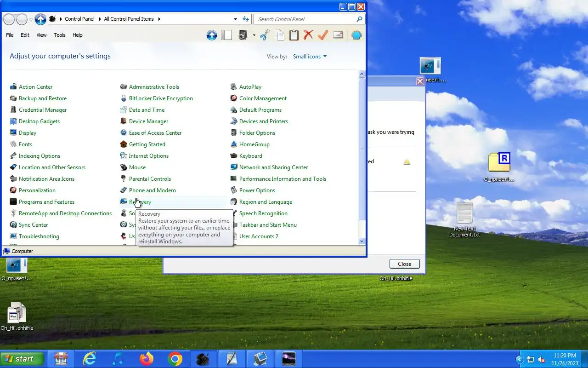
Task: Open Ease of Access Center
Action: click(155, 133)
